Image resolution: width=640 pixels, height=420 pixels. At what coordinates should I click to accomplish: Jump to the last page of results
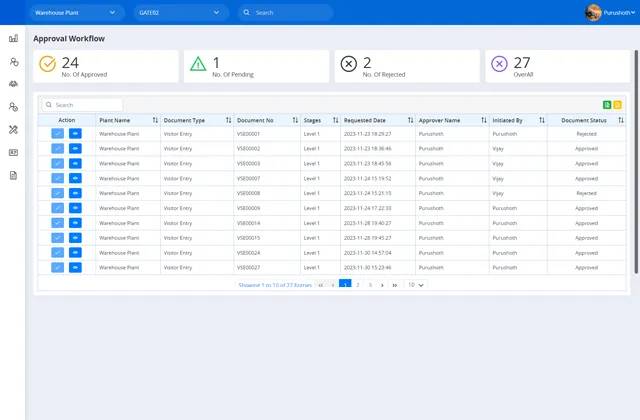click(x=394, y=285)
